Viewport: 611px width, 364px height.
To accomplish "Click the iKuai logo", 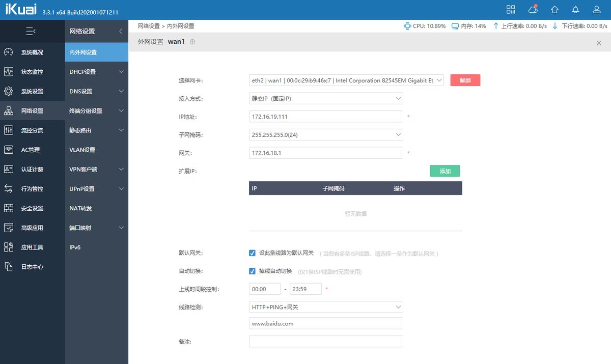I will [21, 10].
